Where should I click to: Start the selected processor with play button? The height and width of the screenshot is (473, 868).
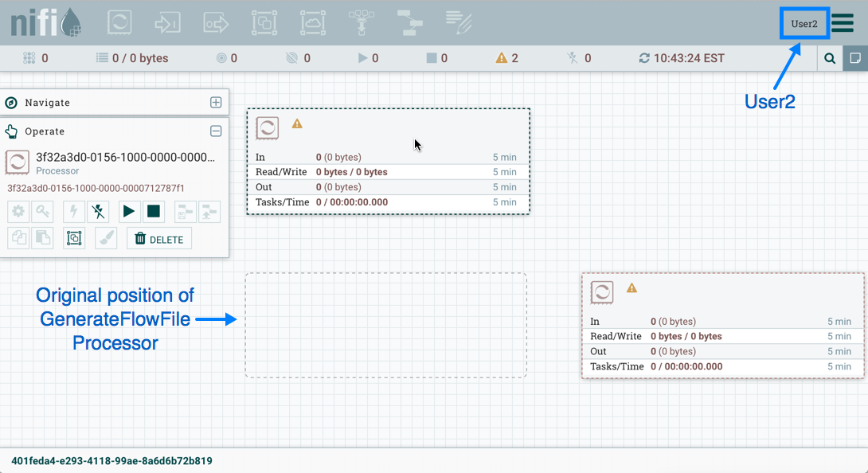click(128, 211)
